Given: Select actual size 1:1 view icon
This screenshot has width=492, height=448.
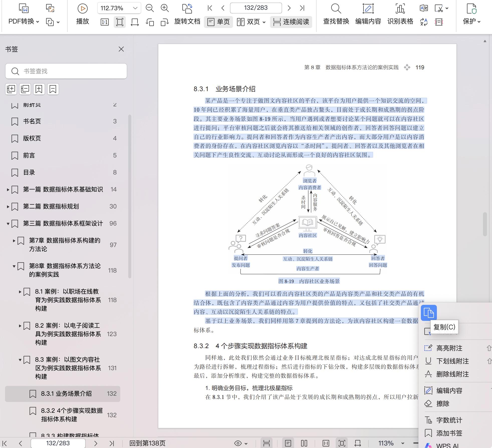Looking at the screenshot, I should pyautogui.click(x=104, y=22).
